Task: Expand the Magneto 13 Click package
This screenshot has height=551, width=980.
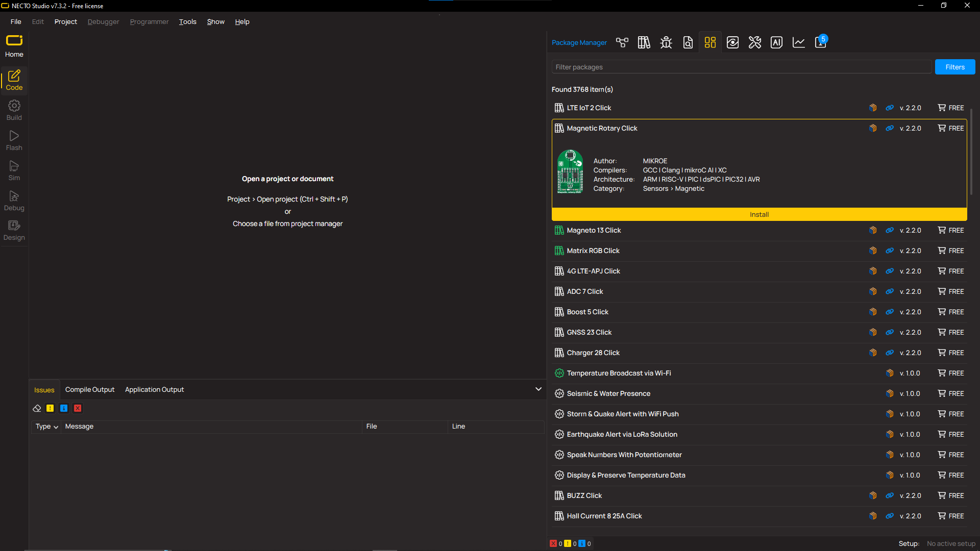Action: [x=594, y=230]
